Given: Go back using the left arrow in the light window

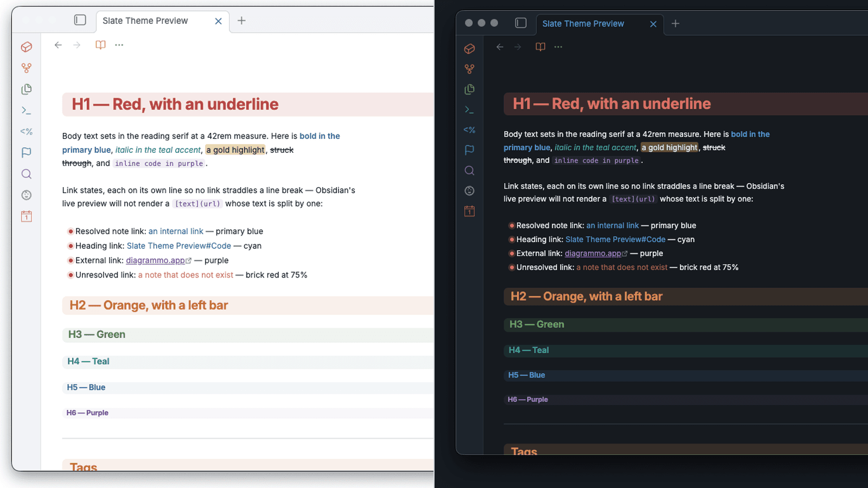Looking at the screenshot, I should click(58, 45).
